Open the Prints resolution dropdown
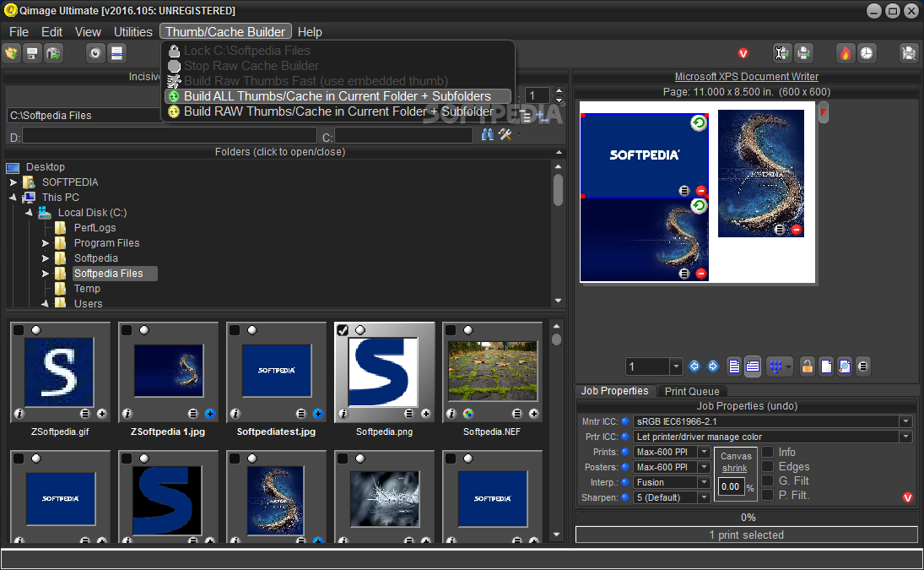 coord(704,452)
